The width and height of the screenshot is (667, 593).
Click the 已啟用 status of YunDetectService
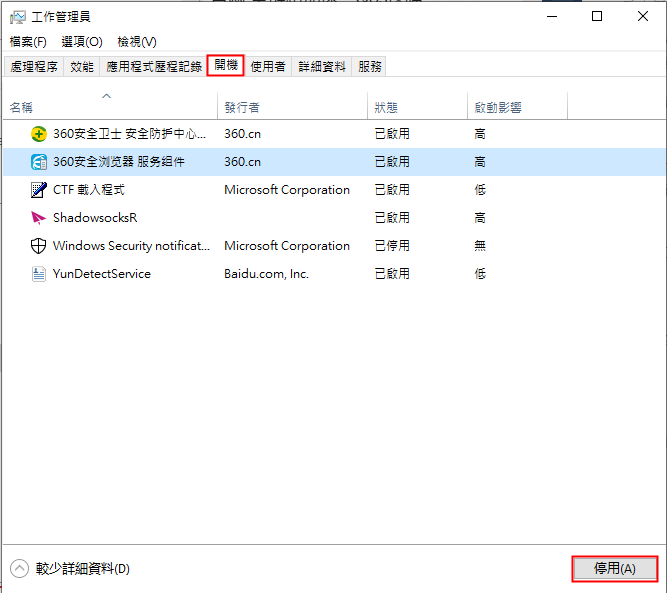[392, 274]
